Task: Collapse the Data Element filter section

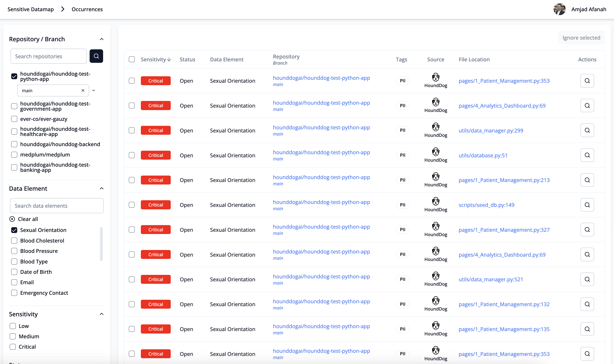Action: [102, 189]
